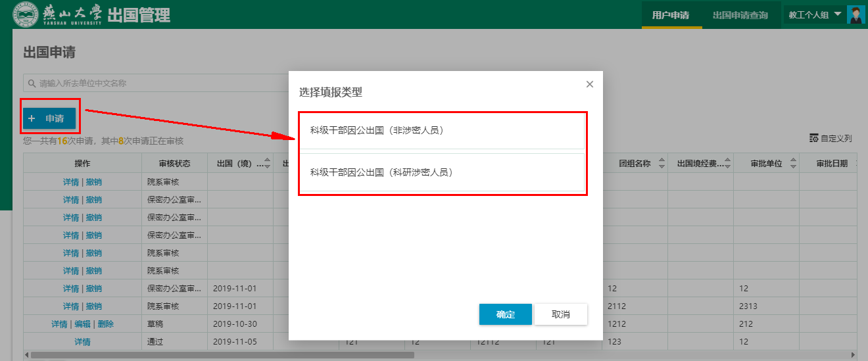Switch to 用户申请 tab
Viewport: 868px width, 361px height.
[671, 14]
